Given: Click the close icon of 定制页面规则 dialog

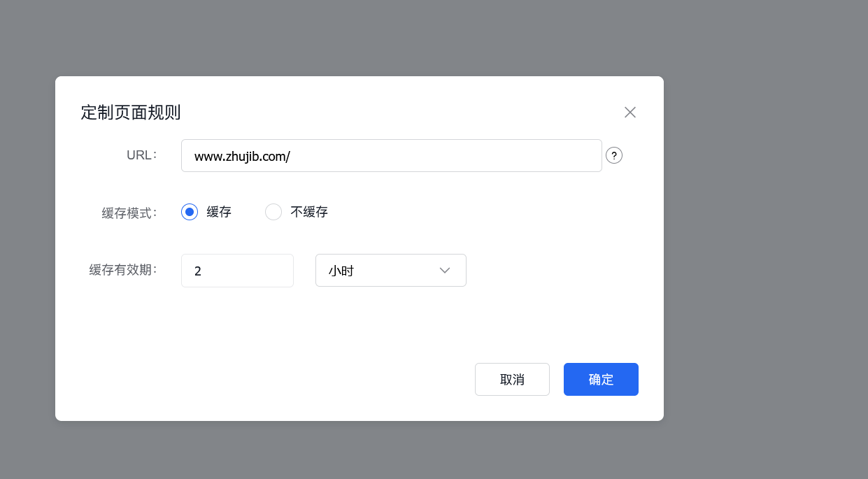Looking at the screenshot, I should [629, 112].
